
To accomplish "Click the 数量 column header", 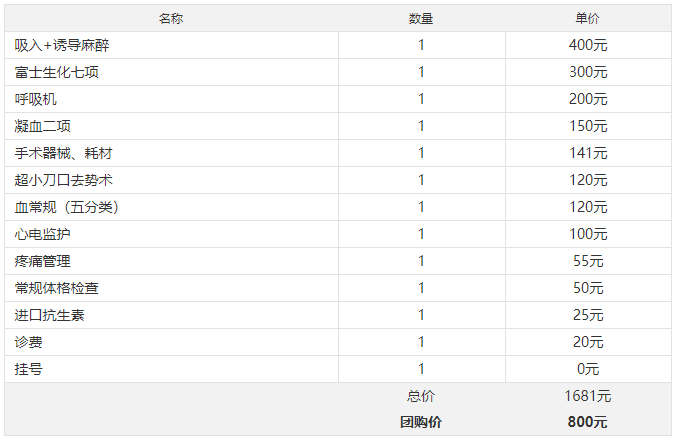I will pyautogui.click(x=421, y=18).
